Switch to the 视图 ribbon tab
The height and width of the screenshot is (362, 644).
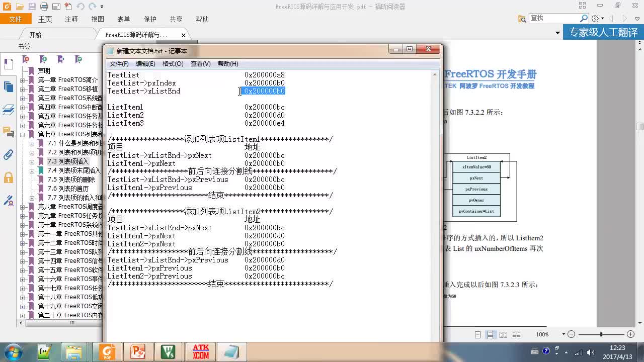tap(98, 19)
